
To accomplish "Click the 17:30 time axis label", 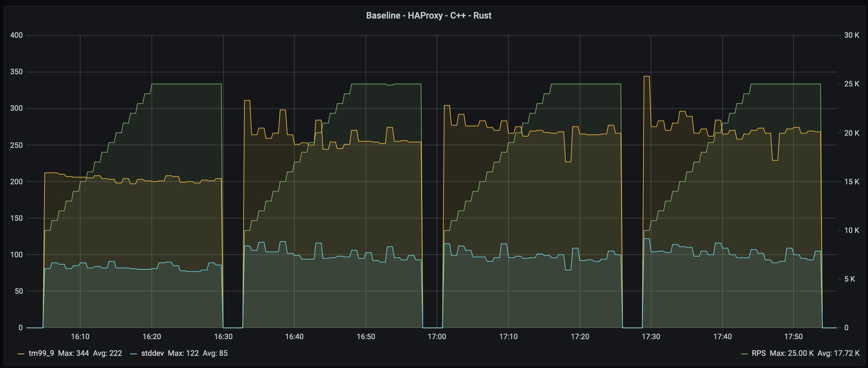I will (651, 337).
